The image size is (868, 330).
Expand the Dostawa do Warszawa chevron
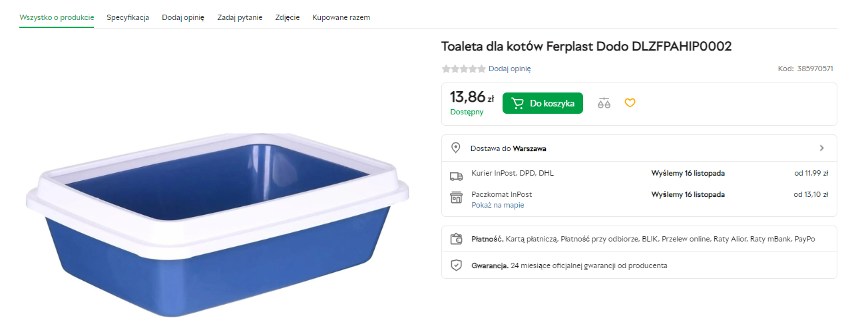coord(821,148)
